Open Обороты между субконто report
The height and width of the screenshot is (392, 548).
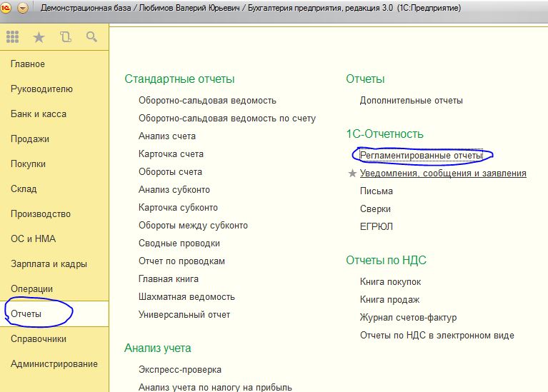[x=193, y=226]
